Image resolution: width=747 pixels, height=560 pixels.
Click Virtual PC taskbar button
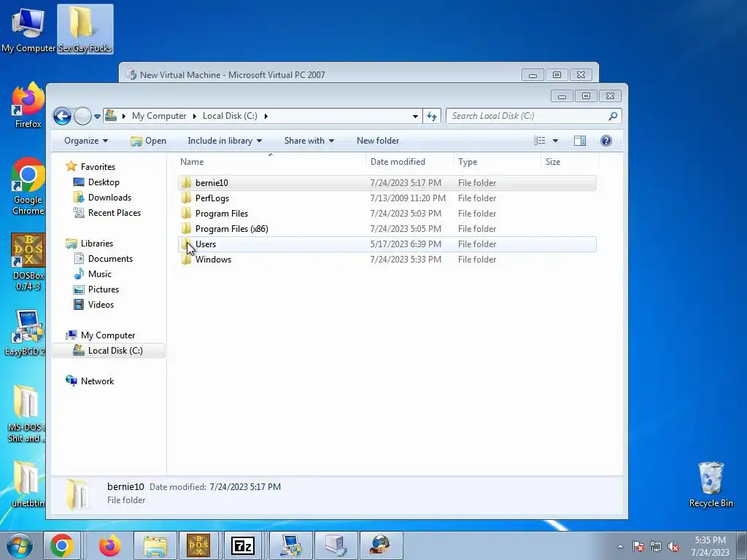(x=336, y=545)
